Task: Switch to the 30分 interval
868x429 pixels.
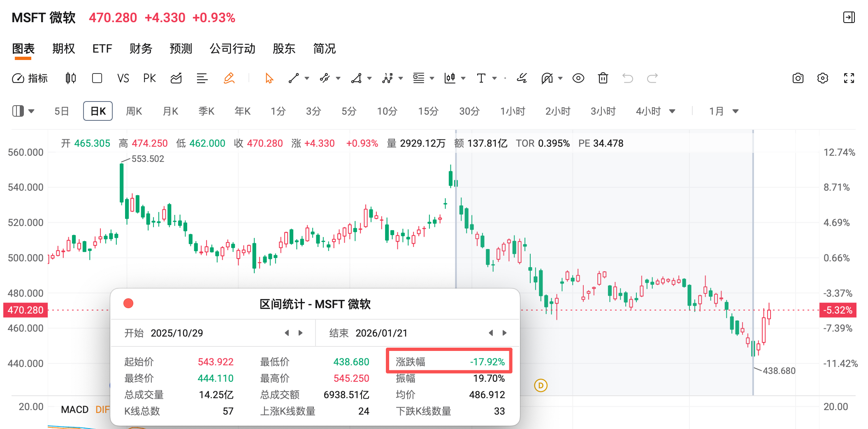Action: click(x=469, y=111)
